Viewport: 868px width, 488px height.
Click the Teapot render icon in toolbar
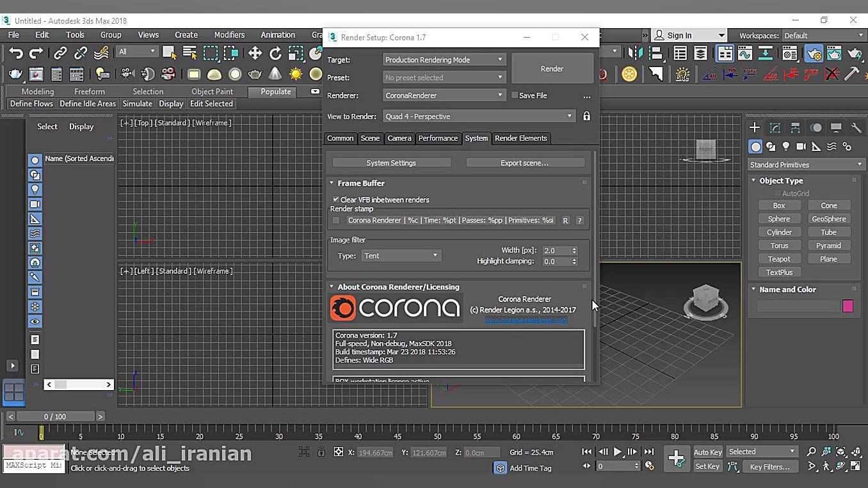point(15,74)
